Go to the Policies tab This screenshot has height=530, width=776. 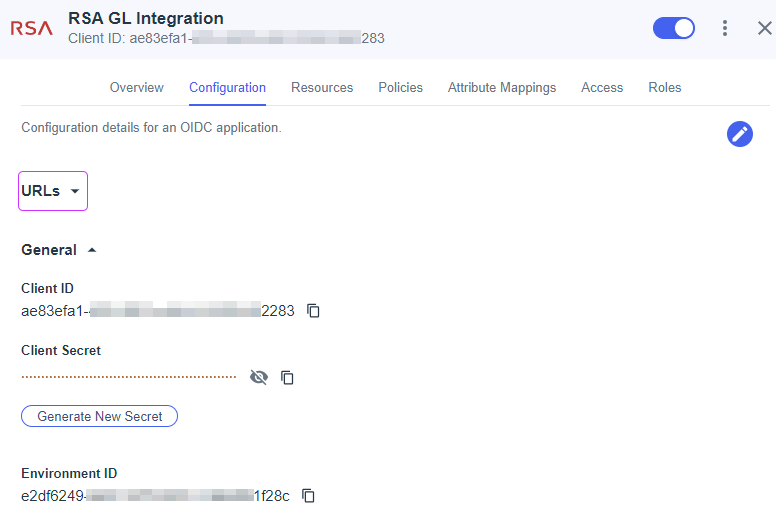tap(400, 88)
